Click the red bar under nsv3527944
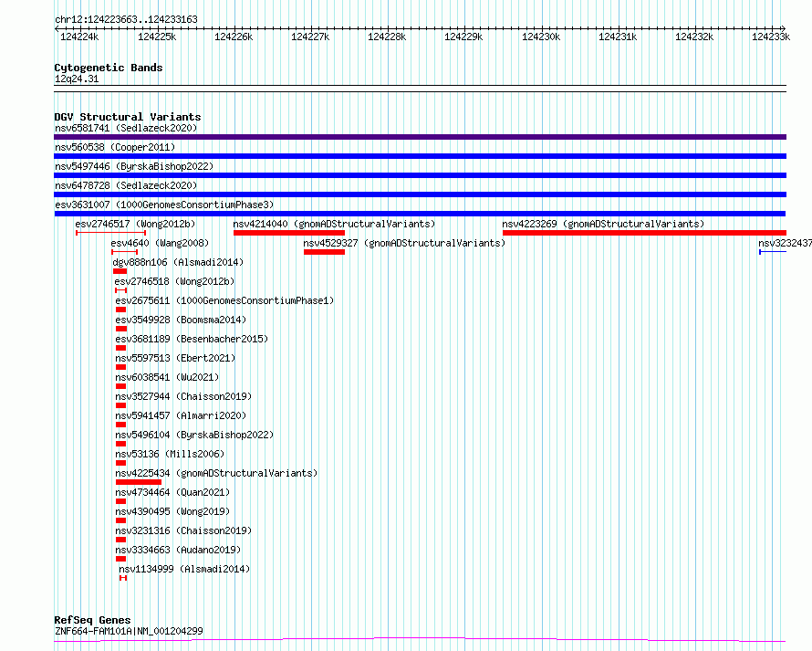This screenshot has width=812, height=651. 120,405
